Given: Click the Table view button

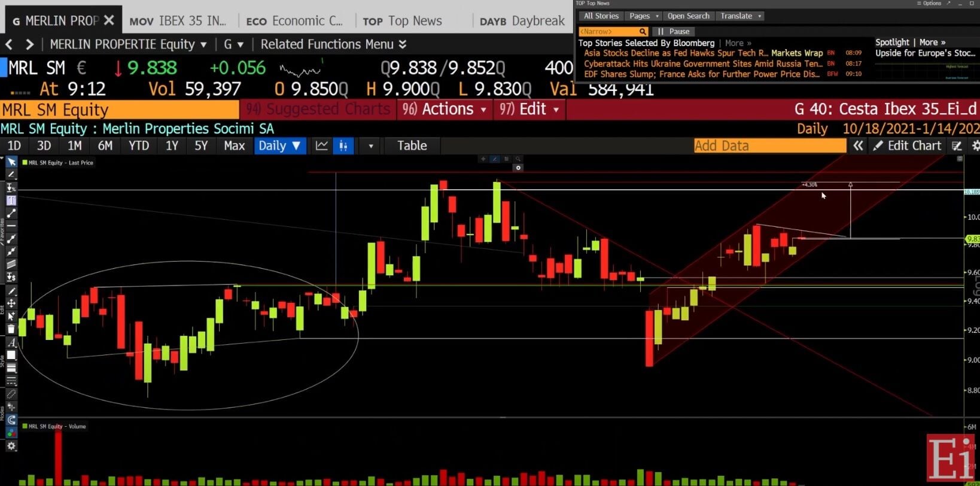Looking at the screenshot, I should point(412,145).
